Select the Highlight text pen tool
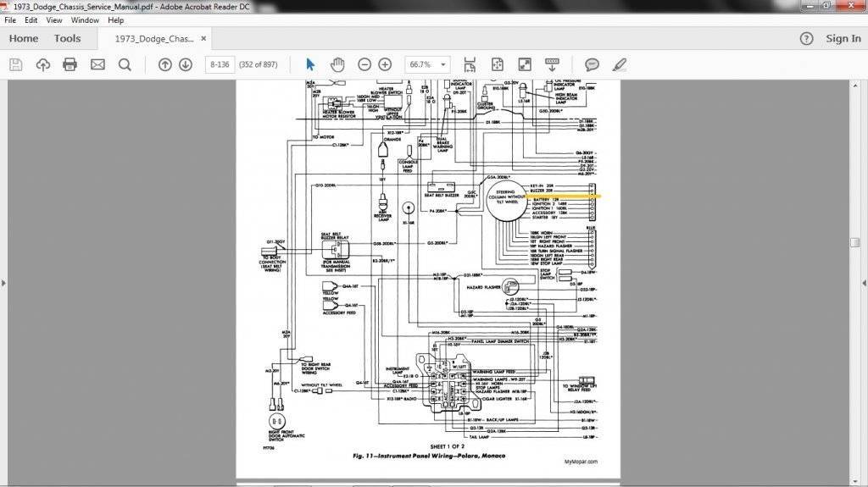Viewport: 868px width, 487px height. pos(620,64)
